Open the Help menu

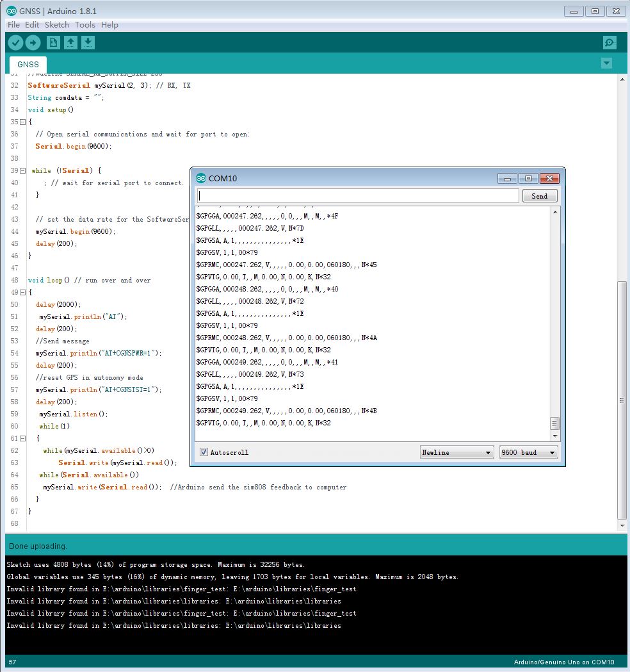click(109, 25)
